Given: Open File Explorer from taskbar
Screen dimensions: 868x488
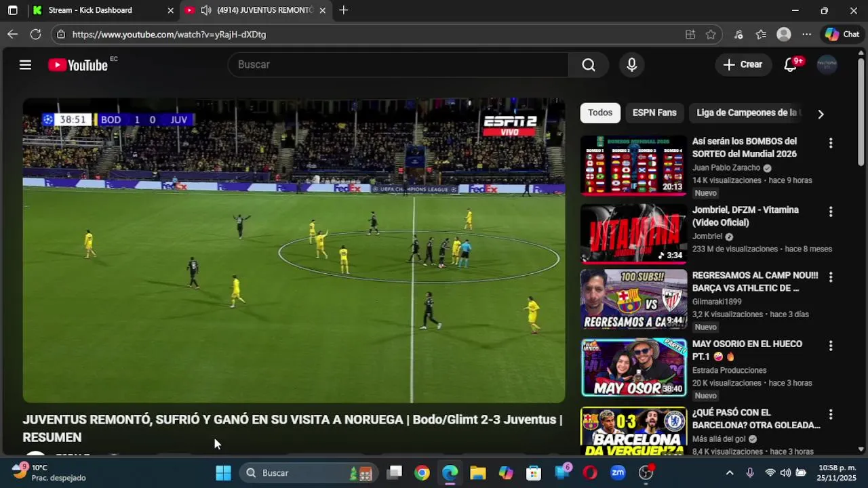Looking at the screenshot, I should 478,472.
